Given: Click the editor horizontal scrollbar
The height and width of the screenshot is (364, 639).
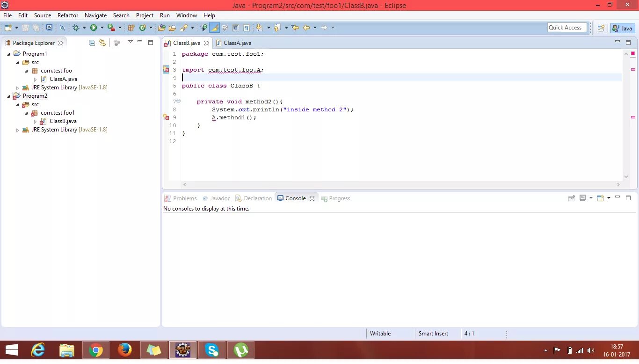Looking at the screenshot, I should pyautogui.click(x=402, y=185).
